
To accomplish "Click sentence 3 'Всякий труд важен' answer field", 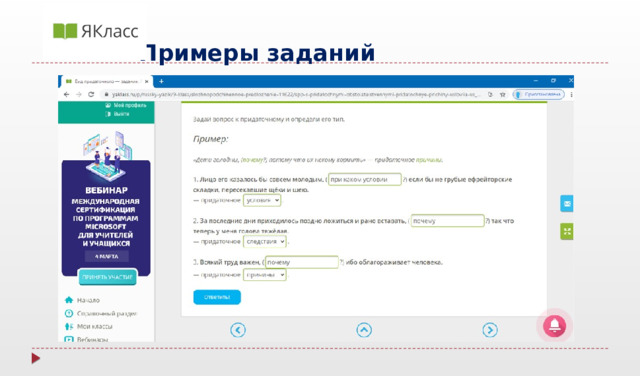I will 302,262.
